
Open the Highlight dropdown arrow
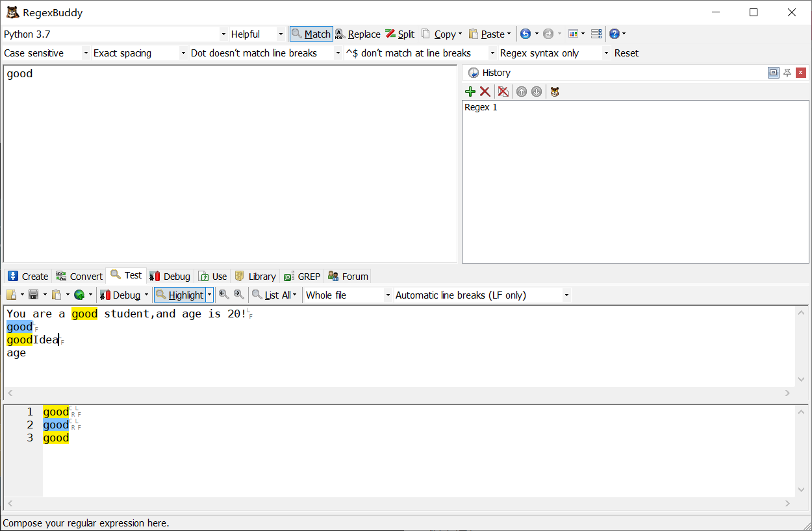(x=210, y=295)
